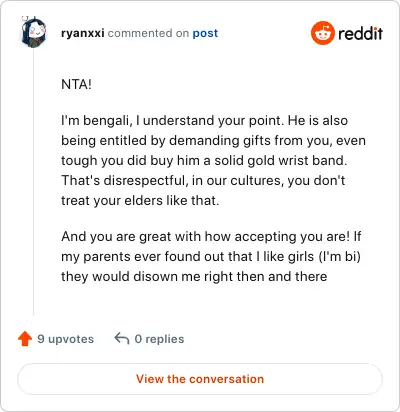Follow the blue "post" link
Image resolution: width=400 pixels, height=412 pixels.
(x=205, y=33)
